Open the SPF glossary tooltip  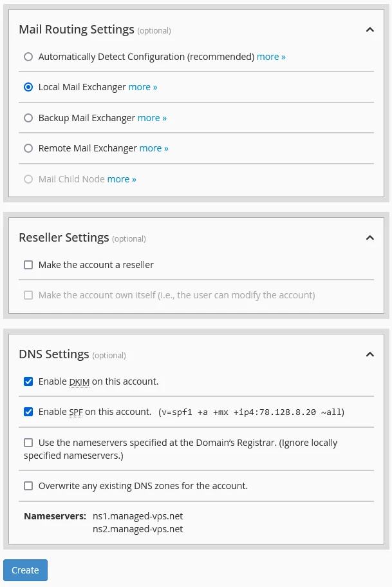pos(75,412)
